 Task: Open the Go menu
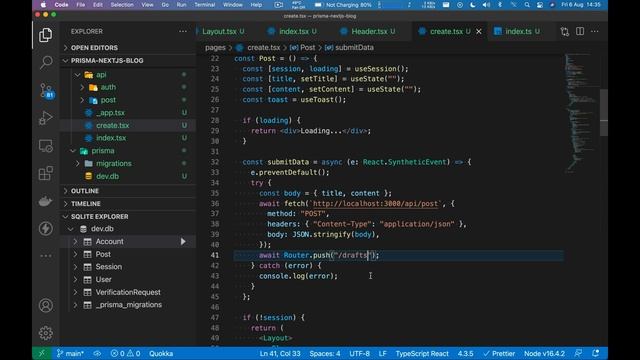pos(165,5)
